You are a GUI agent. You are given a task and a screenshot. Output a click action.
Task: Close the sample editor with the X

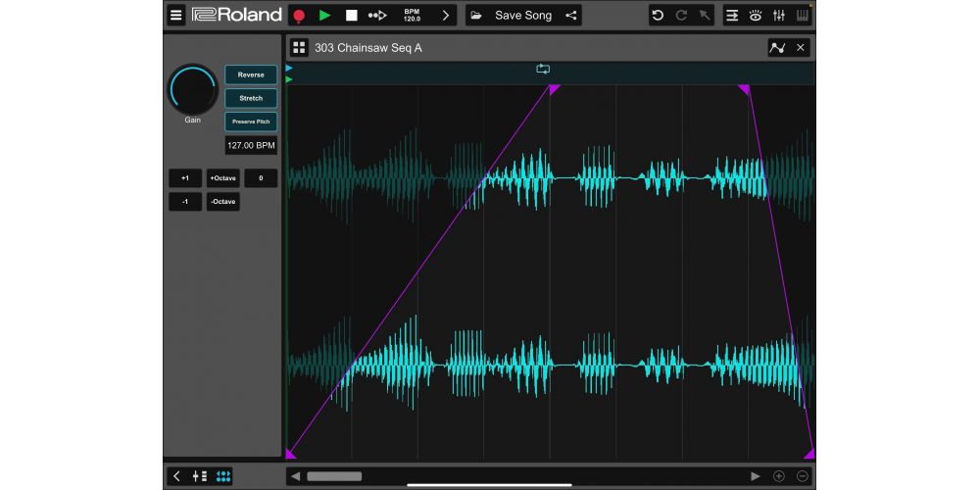coord(800,47)
